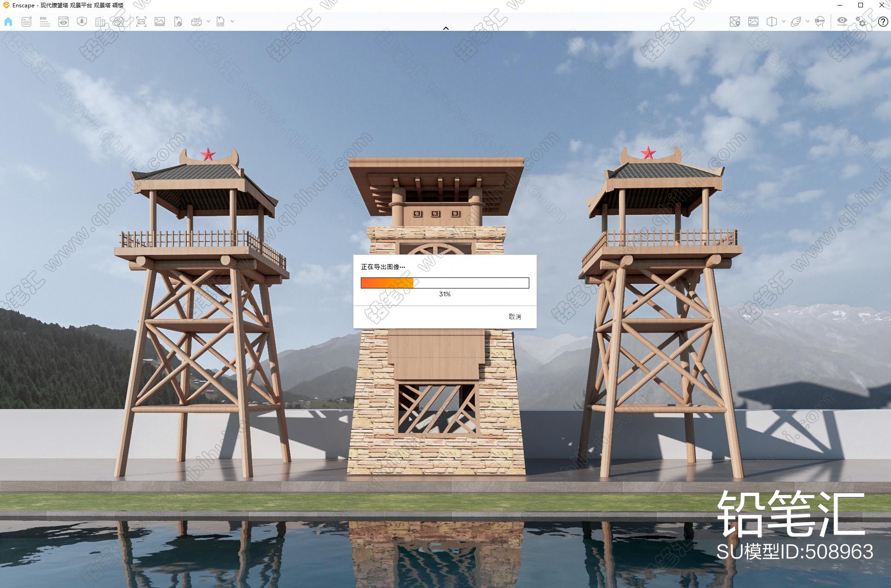Open General Settings gears icon
891x588 pixels.
tap(861, 22)
